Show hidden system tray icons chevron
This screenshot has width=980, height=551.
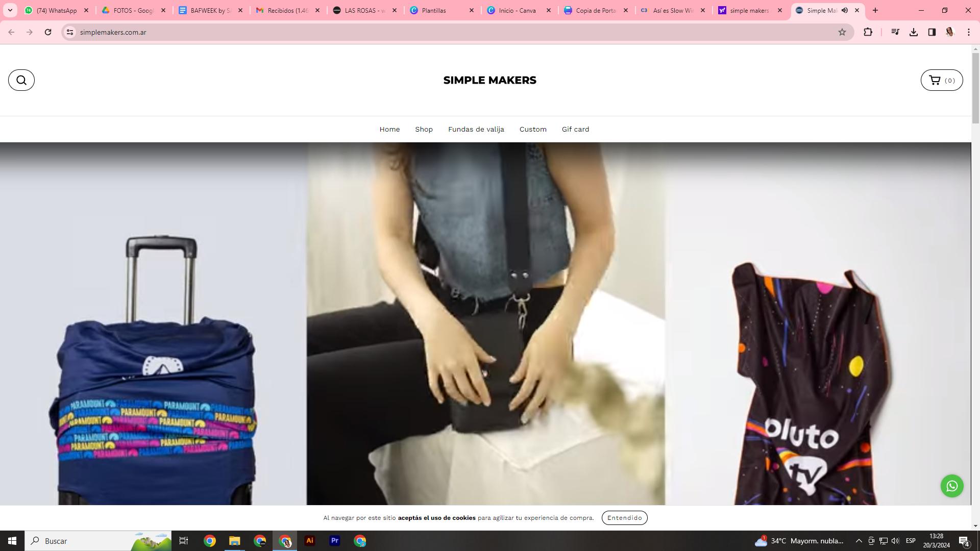click(859, 541)
